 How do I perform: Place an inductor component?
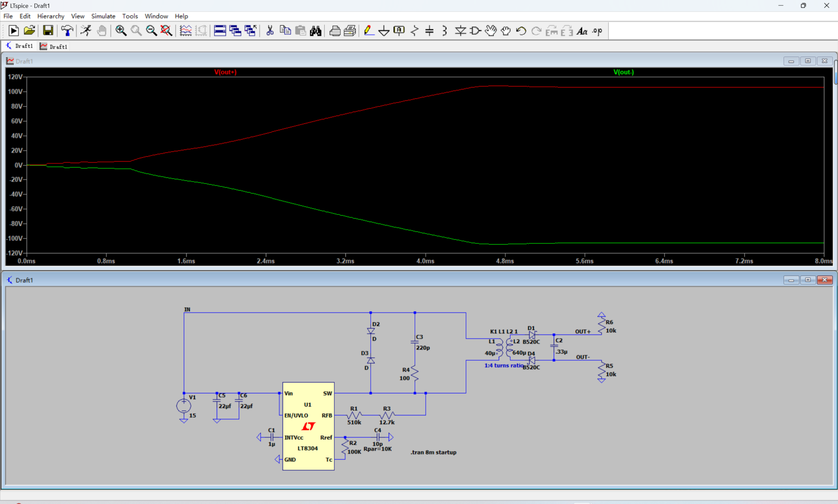coord(444,31)
